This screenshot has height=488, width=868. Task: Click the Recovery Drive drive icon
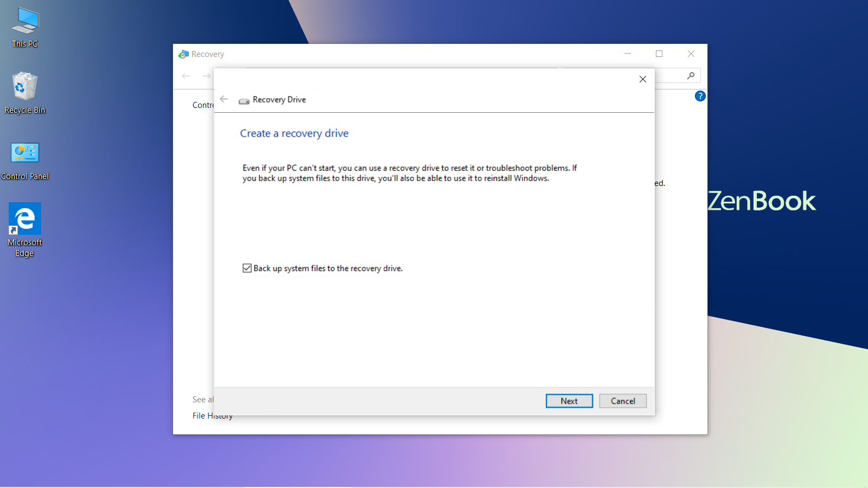[x=244, y=100]
